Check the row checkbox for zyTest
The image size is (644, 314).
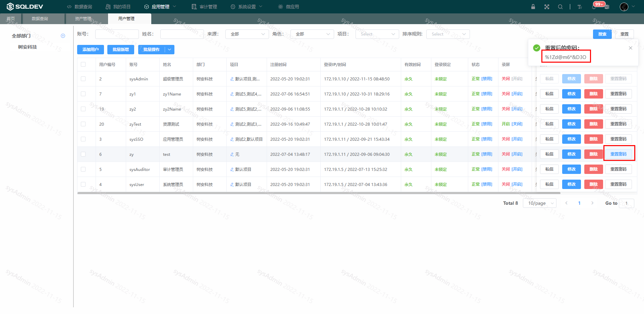tap(83, 124)
